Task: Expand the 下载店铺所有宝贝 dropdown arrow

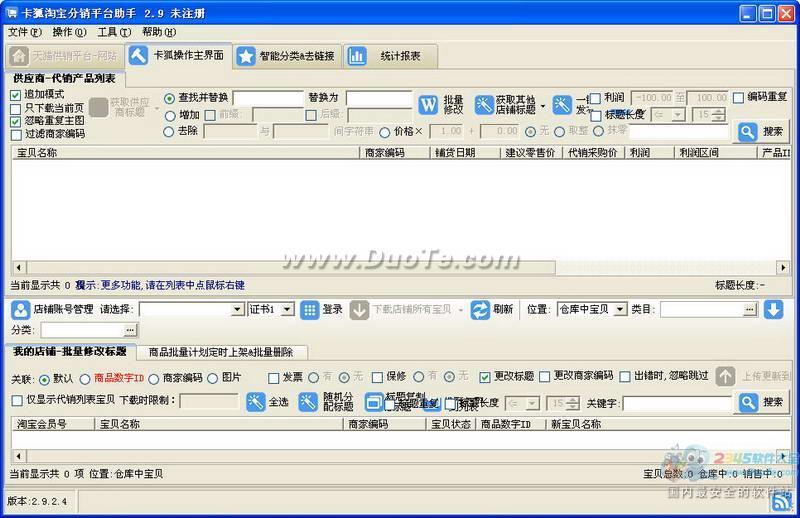Action: (461, 310)
